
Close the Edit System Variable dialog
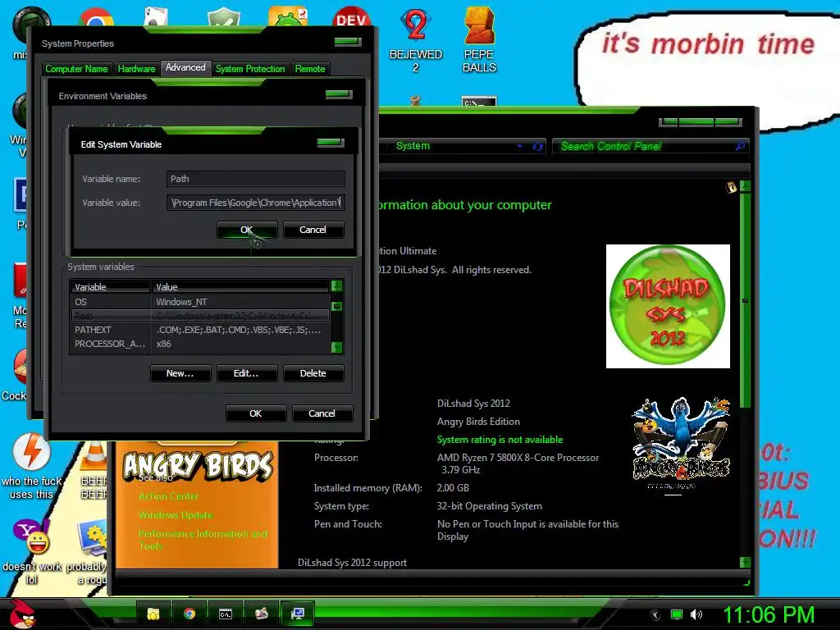pyautogui.click(x=330, y=143)
